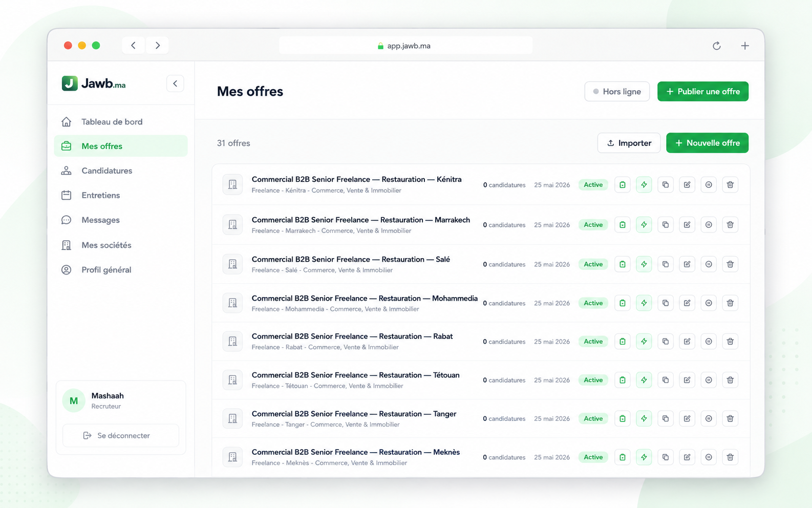
Task: Click Se déconnecter to log out
Action: 121,435
